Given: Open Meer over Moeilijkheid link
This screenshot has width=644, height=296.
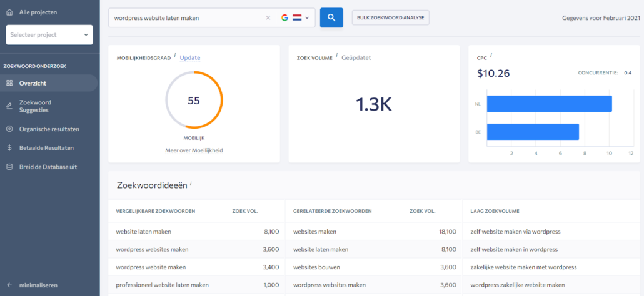Looking at the screenshot, I should (194, 150).
